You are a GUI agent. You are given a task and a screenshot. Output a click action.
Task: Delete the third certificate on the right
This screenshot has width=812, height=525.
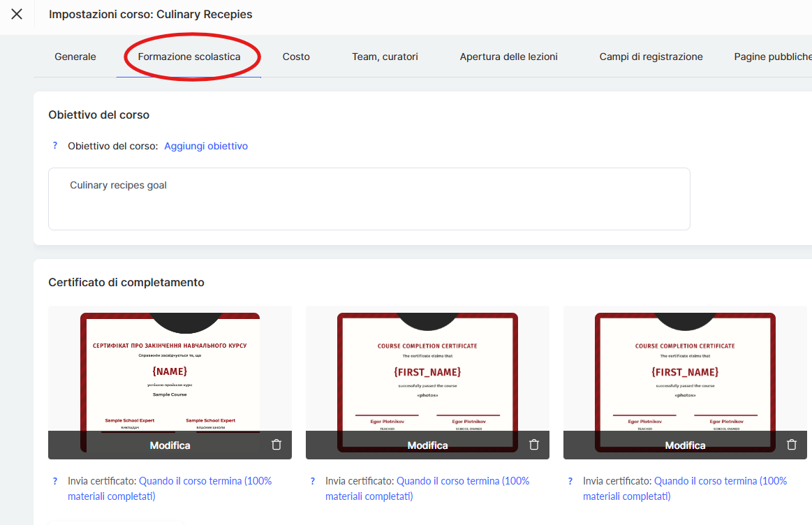[x=792, y=445]
